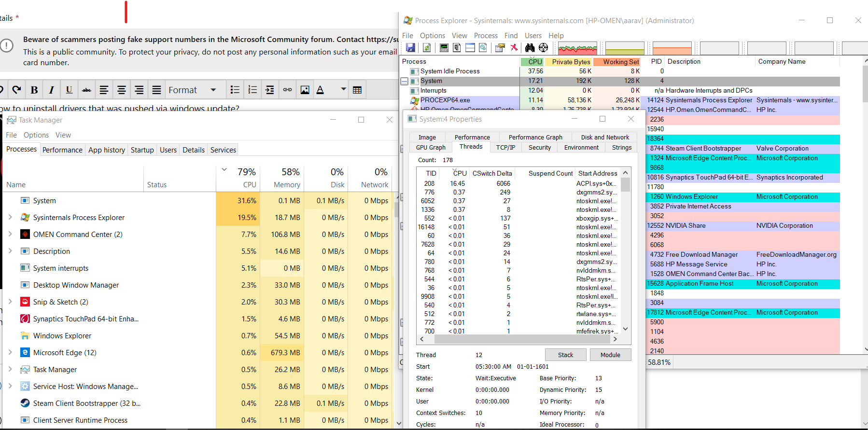Click the Save icon in Process Explorer toolbar
Image resolution: width=868 pixels, height=430 pixels.
[410, 48]
